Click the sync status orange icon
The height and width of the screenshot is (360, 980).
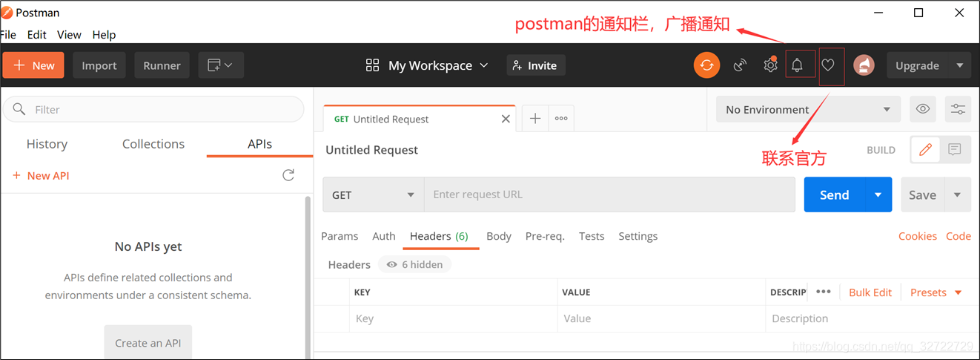tap(706, 65)
